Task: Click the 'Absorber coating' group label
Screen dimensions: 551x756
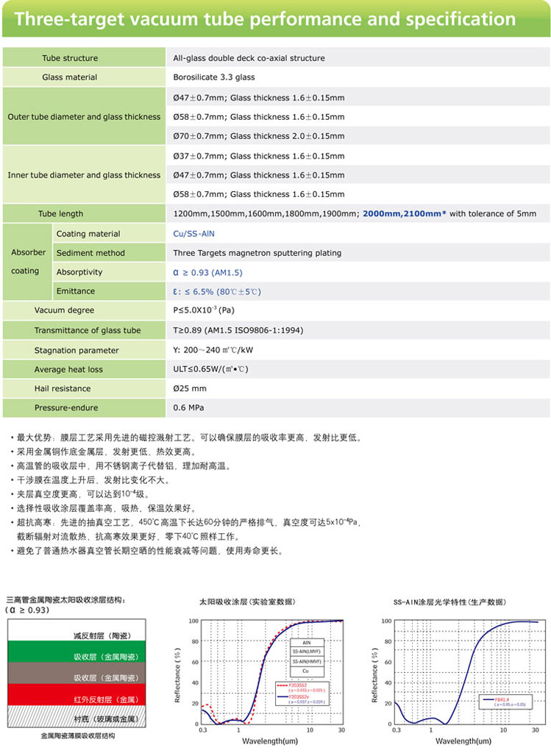Action: (x=28, y=262)
